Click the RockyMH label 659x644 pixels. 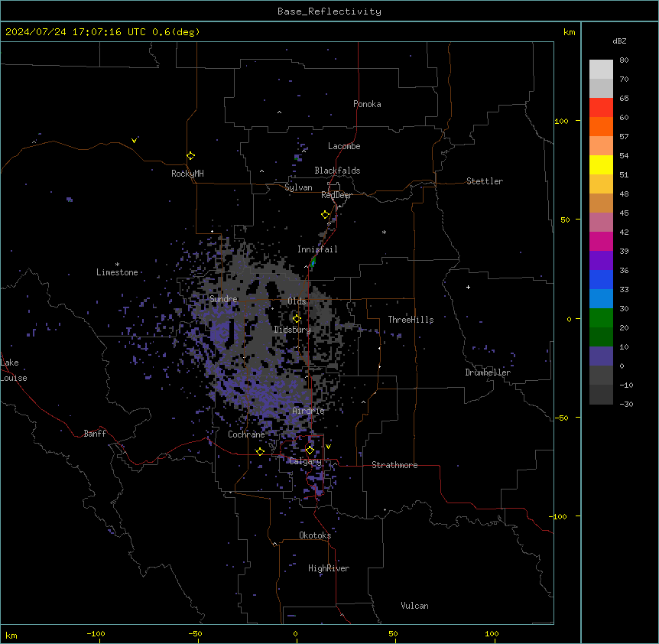187,174
